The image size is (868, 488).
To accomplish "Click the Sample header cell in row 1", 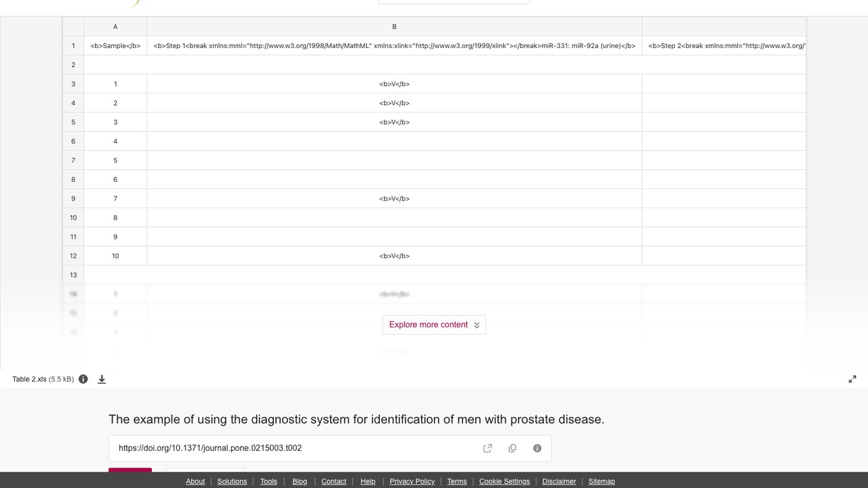I will [115, 46].
